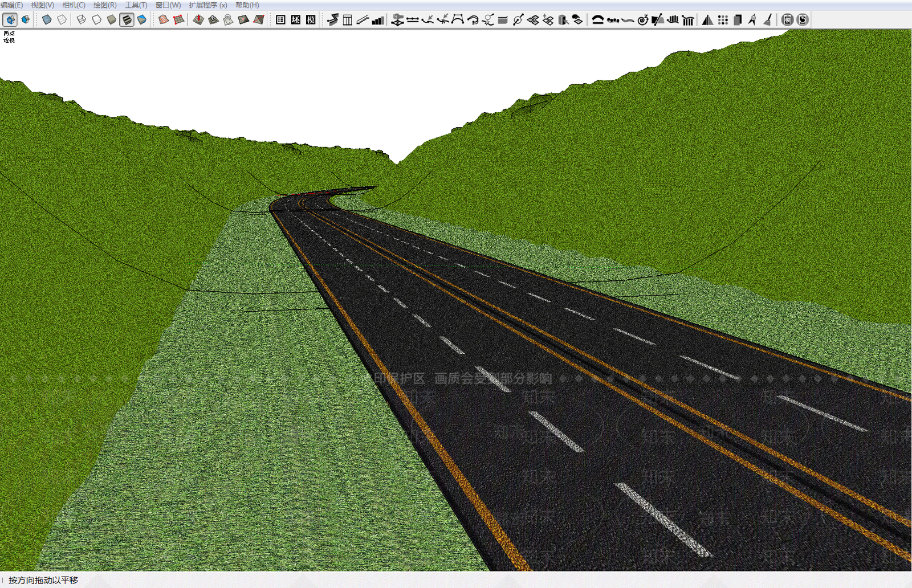Click the first blue house icon in toolbar

tap(10, 20)
